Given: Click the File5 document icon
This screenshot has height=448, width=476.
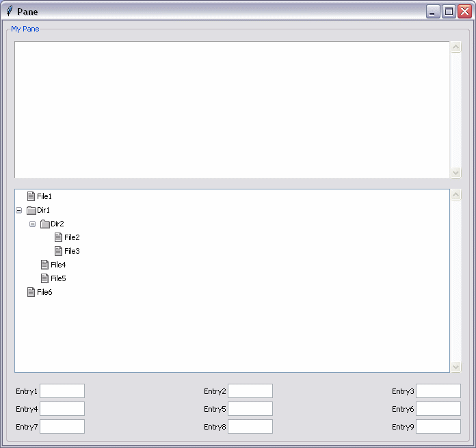Looking at the screenshot, I should point(44,278).
